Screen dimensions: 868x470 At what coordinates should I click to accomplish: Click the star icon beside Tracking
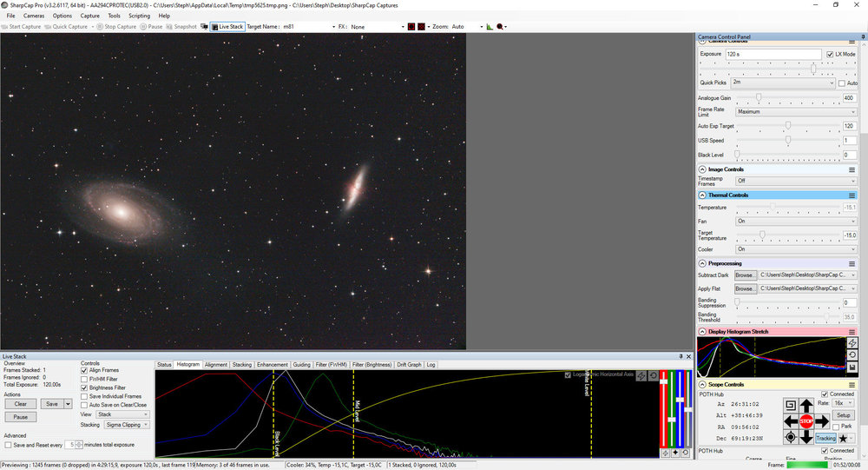pyautogui.click(x=843, y=439)
